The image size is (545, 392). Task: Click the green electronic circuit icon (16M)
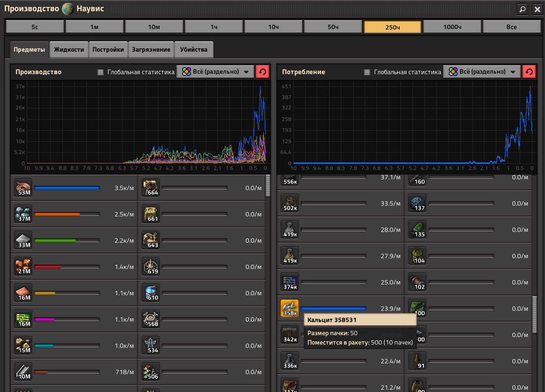coord(23,319)
